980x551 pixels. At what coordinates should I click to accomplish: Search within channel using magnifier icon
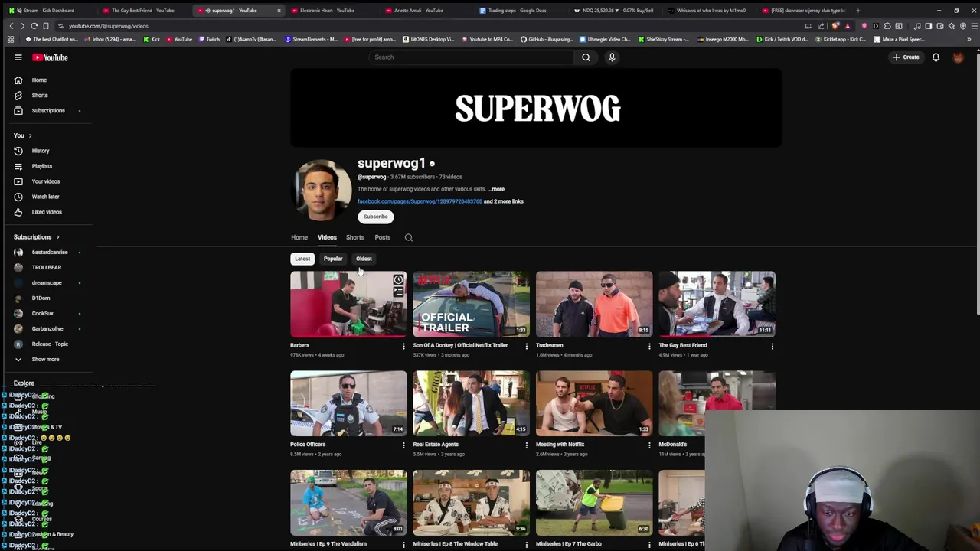tap(409, 237)
